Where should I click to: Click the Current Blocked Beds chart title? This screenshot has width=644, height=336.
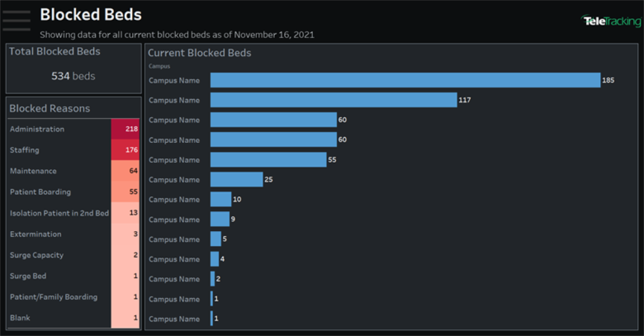pos(200,53)
